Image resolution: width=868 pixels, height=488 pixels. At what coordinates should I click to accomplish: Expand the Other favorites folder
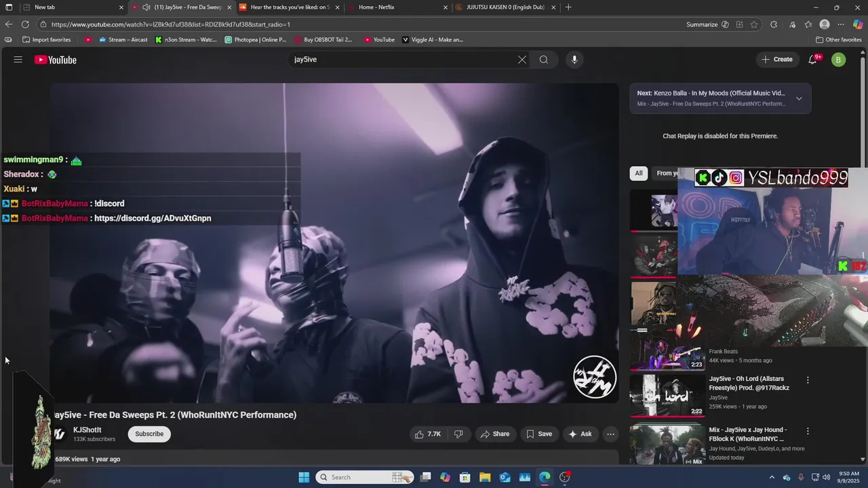pos(839,40)
